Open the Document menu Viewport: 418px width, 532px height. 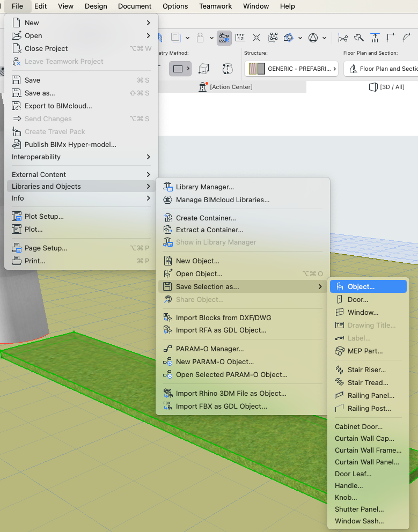135,6
